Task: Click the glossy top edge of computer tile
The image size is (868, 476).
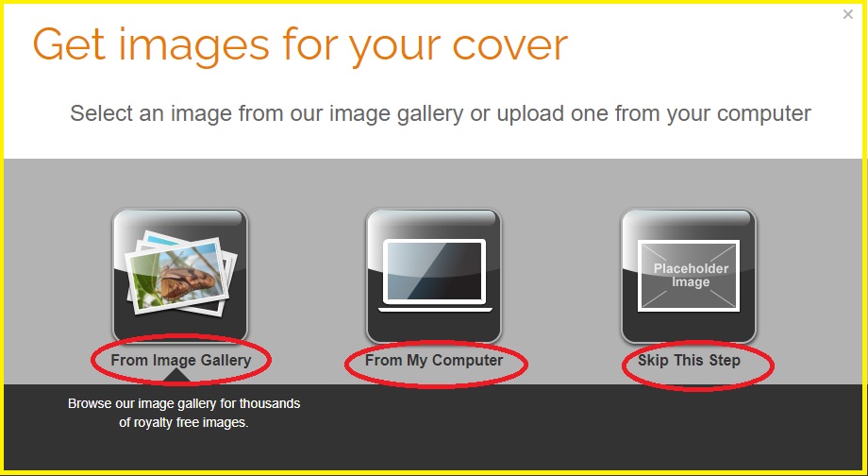Action: (x=434, y=217)
